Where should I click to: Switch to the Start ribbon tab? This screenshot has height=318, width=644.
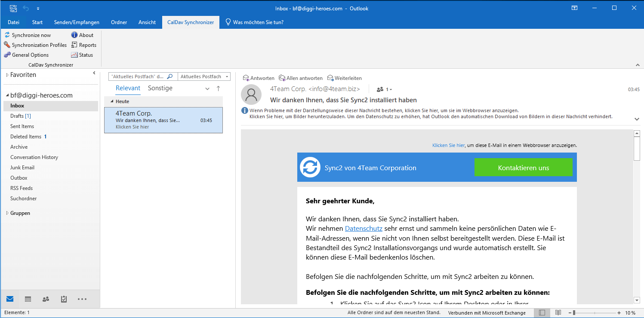(x=37, y=22)
